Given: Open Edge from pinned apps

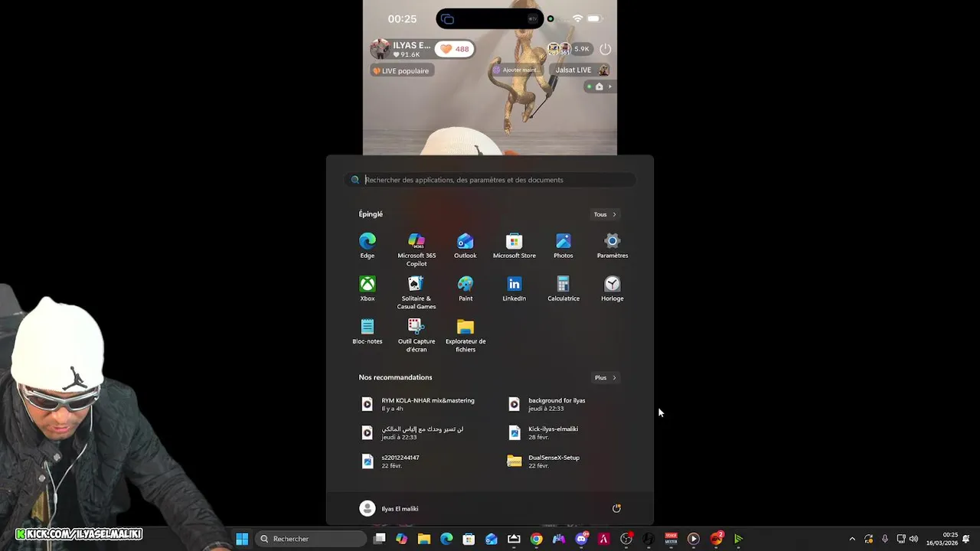Looking at the screenshot, I should (x=367, y=246).
